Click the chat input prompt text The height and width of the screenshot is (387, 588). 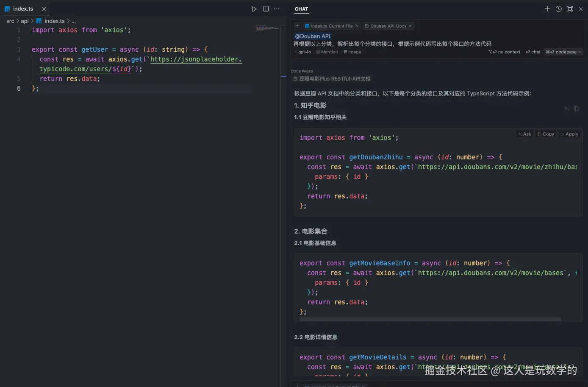tap(392, 44)
